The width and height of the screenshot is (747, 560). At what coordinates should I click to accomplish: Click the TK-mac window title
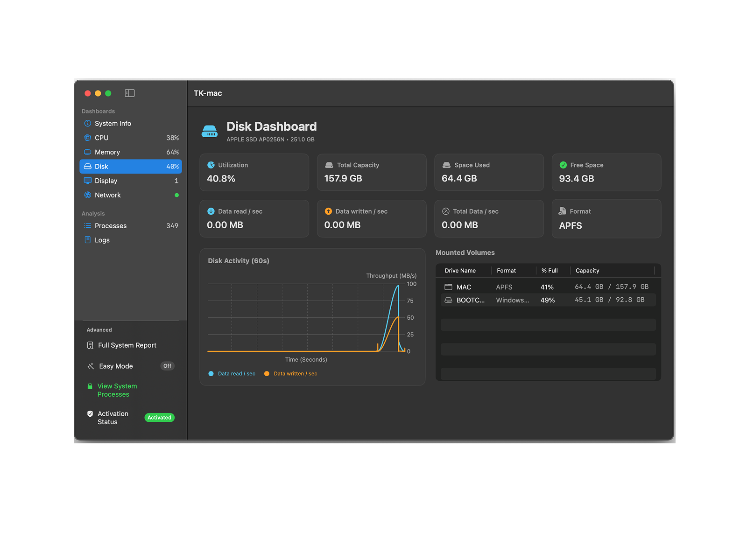[208, 93]
